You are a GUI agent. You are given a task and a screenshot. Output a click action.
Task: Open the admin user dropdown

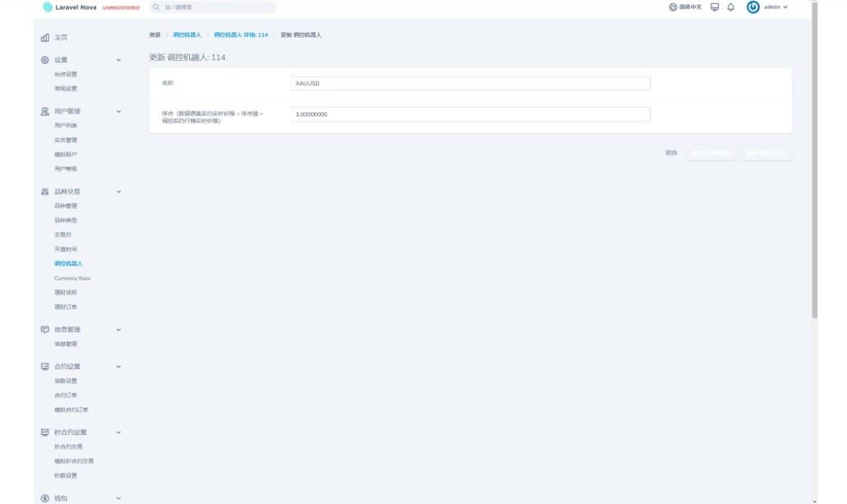(775, 7)
